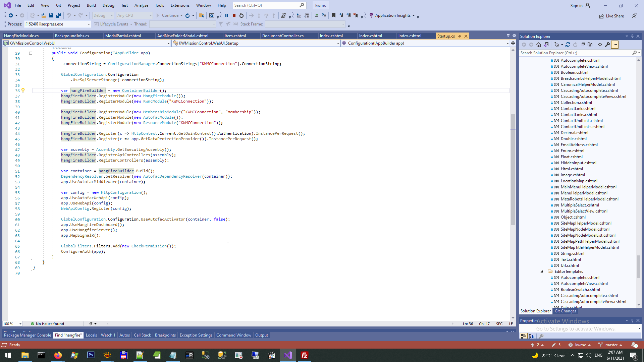Toggle Show All Files in Solution Explorer
Viewport: 644px width, 362px height.
click(590, 45)
